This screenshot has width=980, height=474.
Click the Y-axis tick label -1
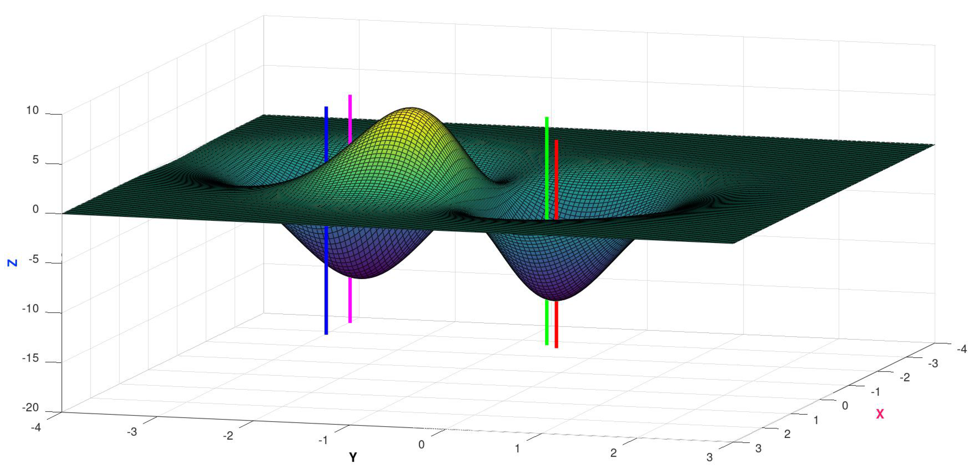tap(323, 440)
